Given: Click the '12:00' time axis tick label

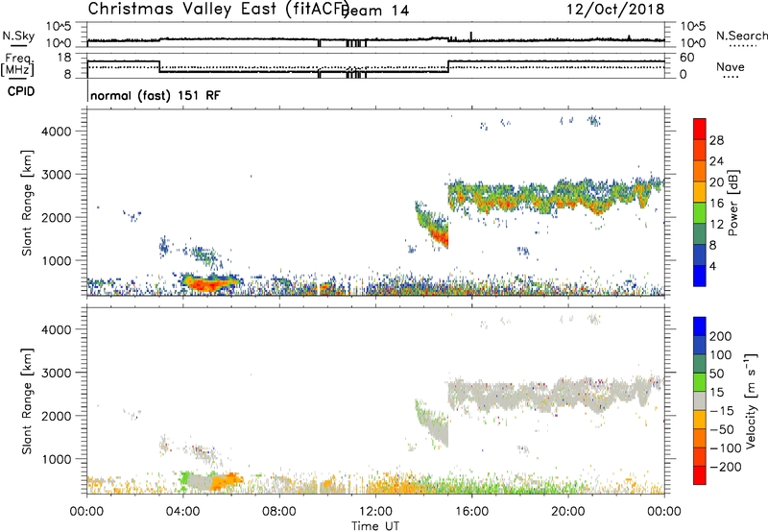Looking at the screenshot, I should [x=375, y=512].
